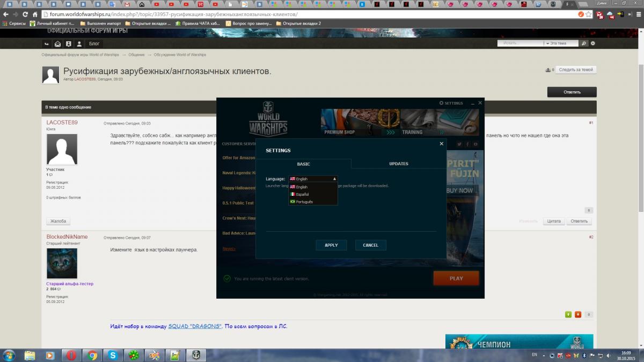This screenshot has width=644, height=362.
Task: Click the forum inbox envelope icon
Action: pos(58,43)
